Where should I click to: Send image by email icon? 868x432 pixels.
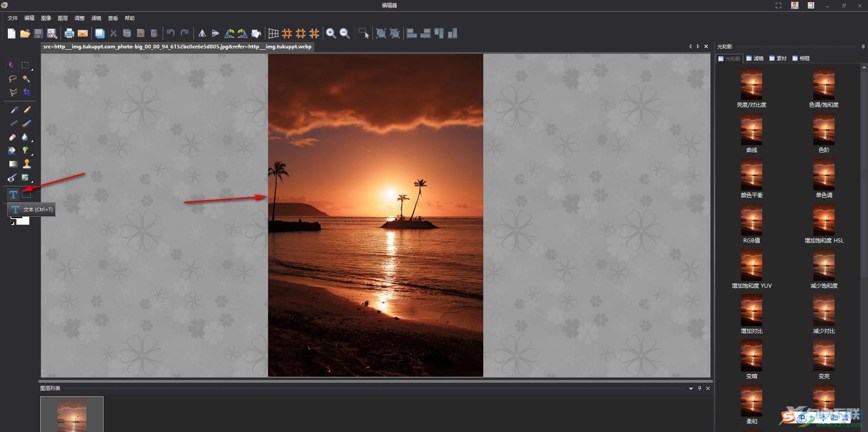82,33
